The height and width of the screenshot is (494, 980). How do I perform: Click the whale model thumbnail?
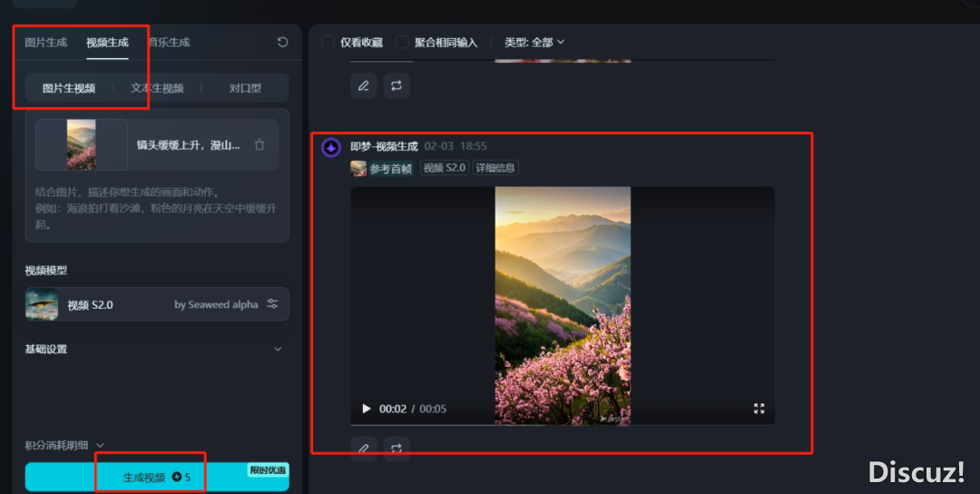point(42,304)
